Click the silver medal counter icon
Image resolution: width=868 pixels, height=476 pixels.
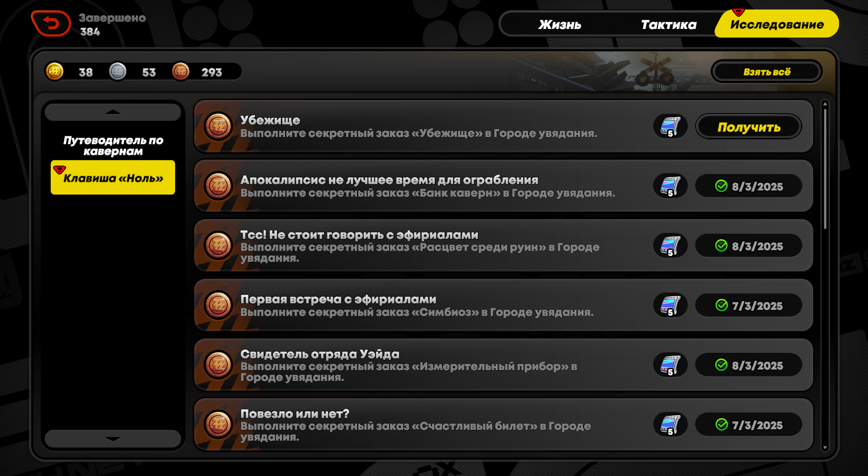[x=118, y=71]
